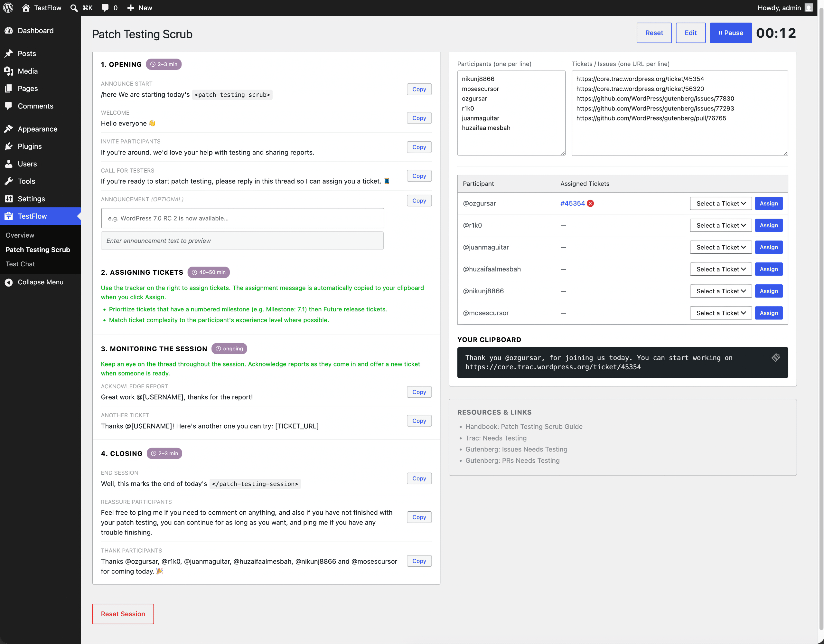The image size is (824, 644).
Task: Click the TestFlow menu icon
Action: (x=9, y=216)
